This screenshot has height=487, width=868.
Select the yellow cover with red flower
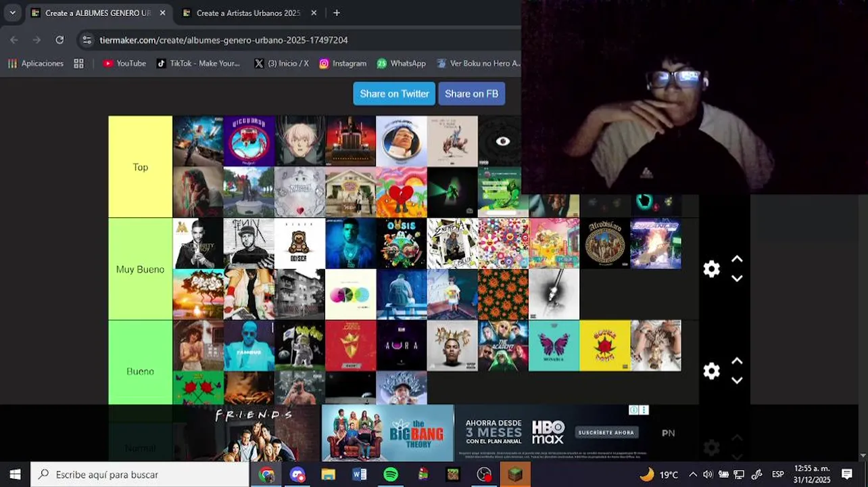click(x=605, y=346)
